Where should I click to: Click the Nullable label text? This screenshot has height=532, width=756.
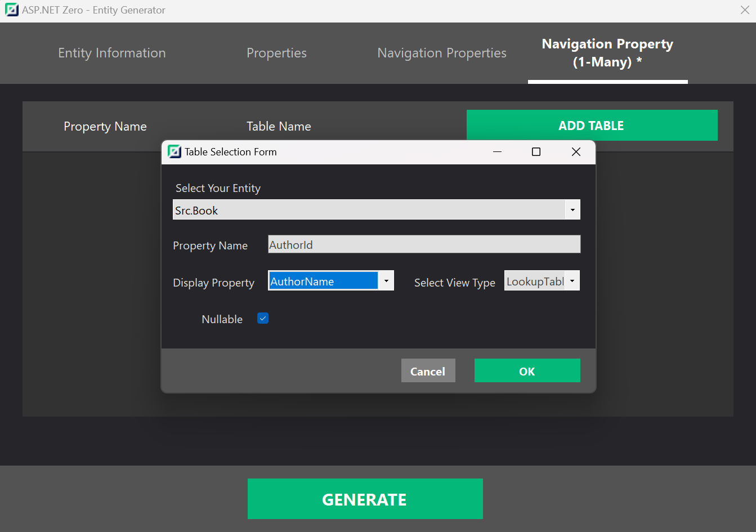(x=222, y=319)
